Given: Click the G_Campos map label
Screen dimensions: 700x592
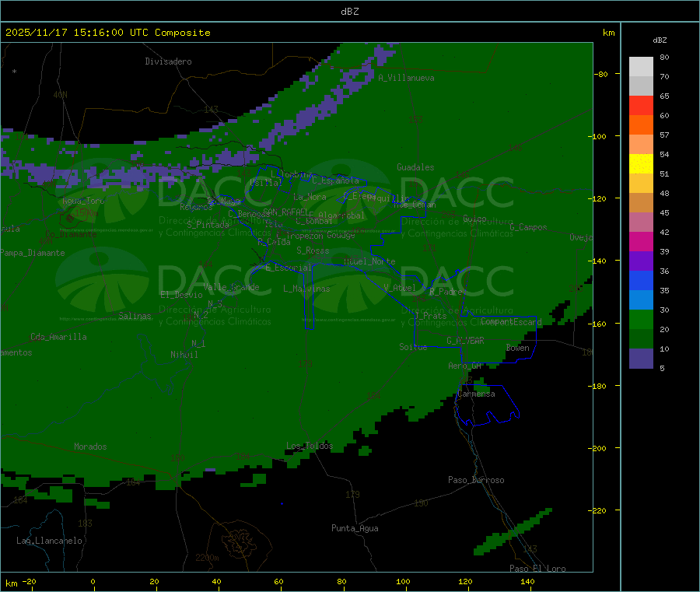Looking at the screenshot, I should tap(528, 227).
